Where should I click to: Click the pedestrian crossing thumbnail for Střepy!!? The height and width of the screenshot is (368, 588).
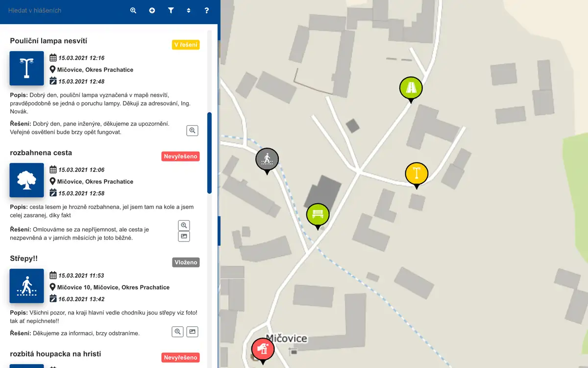coord(27,286)
